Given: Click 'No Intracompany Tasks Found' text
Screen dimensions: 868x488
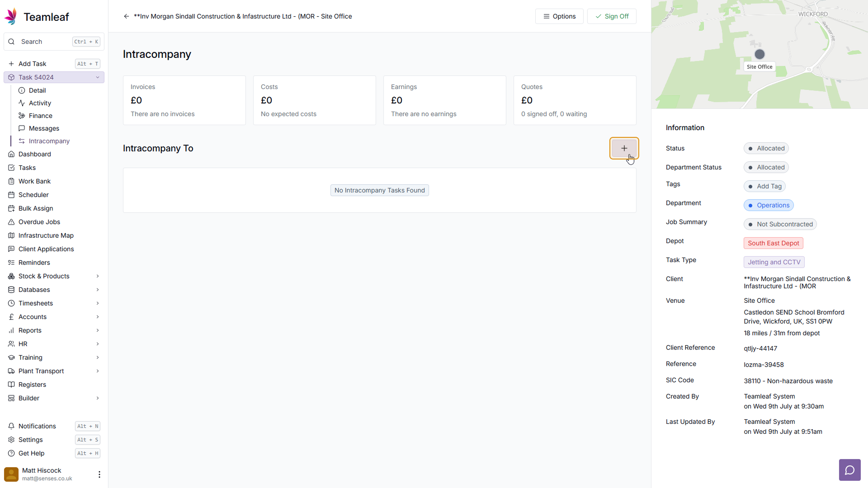Looking at the screenshot, I should pyautogui.click(x=380, y=190).
